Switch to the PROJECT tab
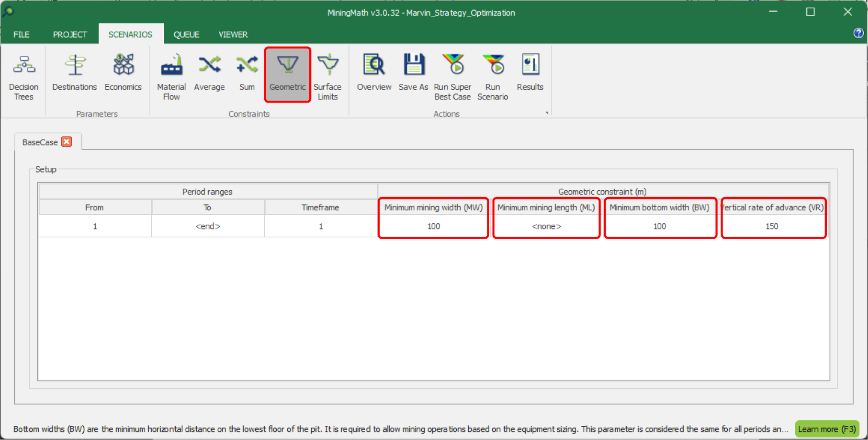This screenshot has height=440, width=868. pyautogui.click(x=70, y=35)
